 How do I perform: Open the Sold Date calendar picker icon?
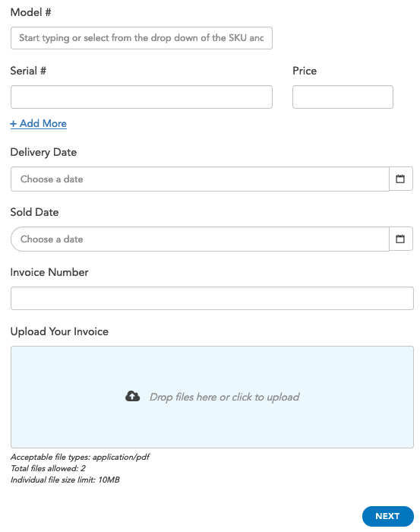click(401, 239)
